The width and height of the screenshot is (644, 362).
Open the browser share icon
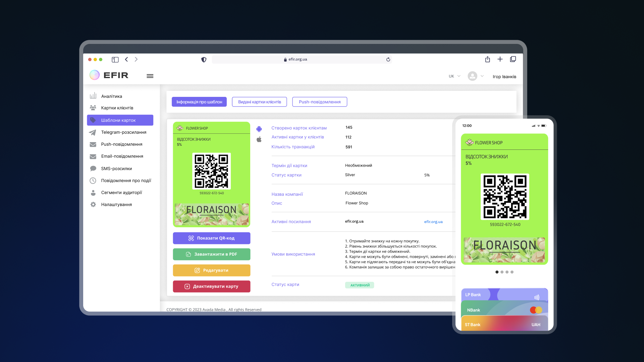coord(488,59)
